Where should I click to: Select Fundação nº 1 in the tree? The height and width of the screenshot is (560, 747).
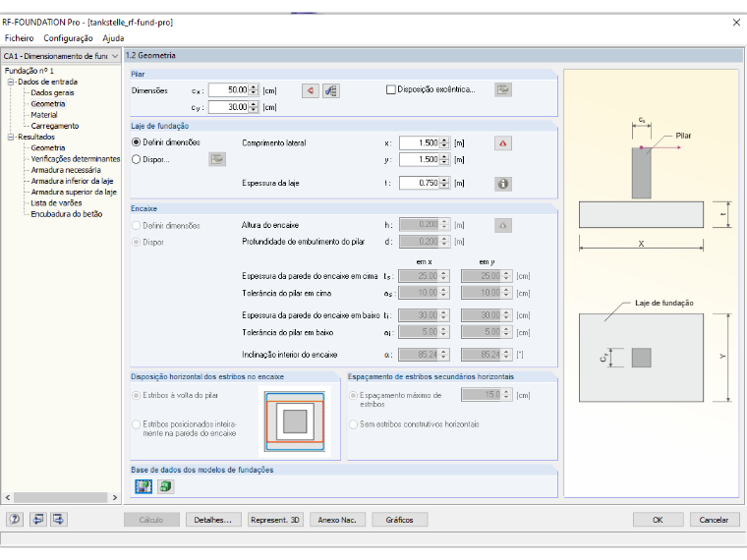(x=29, y=71)
